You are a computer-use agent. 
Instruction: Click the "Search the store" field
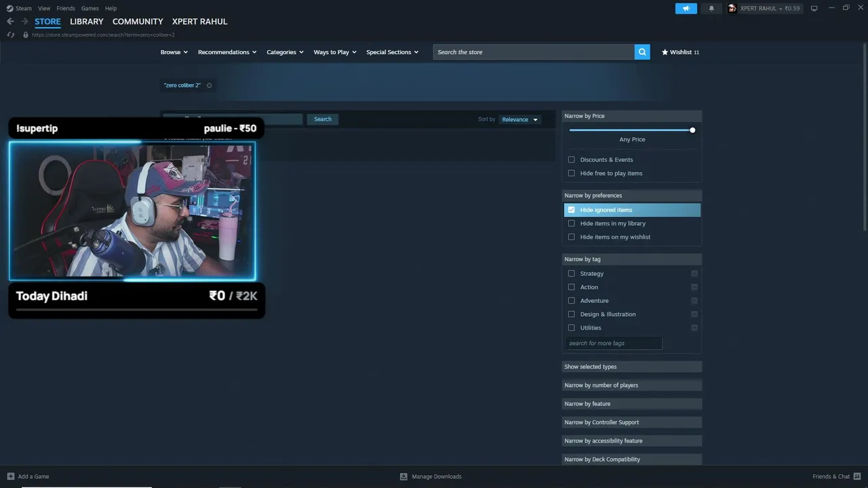[x=534, y=52]
